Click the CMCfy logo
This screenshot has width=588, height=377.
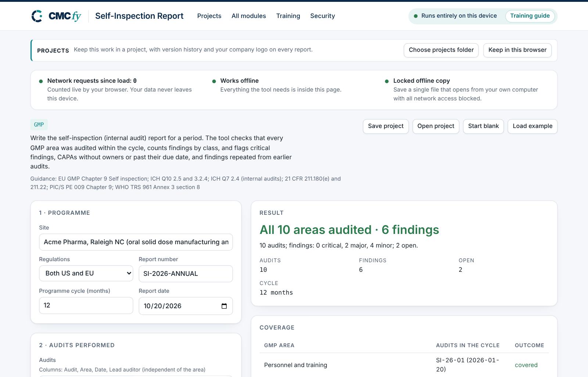click(56, 16)
